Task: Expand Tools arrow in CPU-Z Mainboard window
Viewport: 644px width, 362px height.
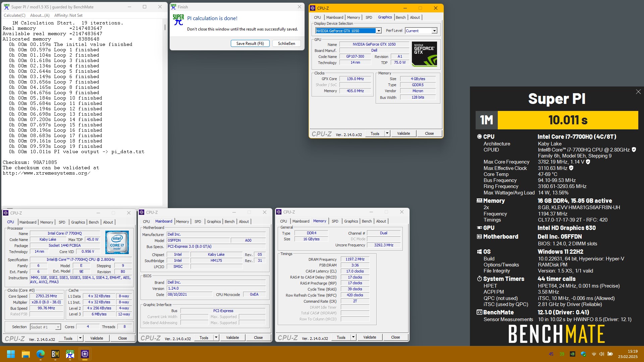Action: 216,338
